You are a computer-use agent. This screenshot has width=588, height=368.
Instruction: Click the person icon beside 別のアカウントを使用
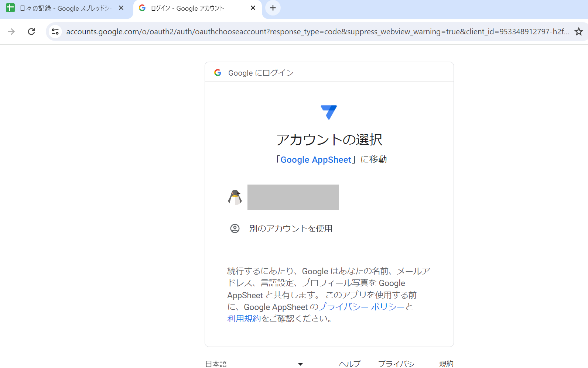click(235, 228)
